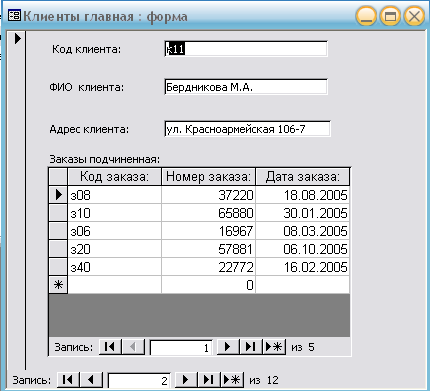
Task: Select row selector for order з10
Action: click(58, 213)
